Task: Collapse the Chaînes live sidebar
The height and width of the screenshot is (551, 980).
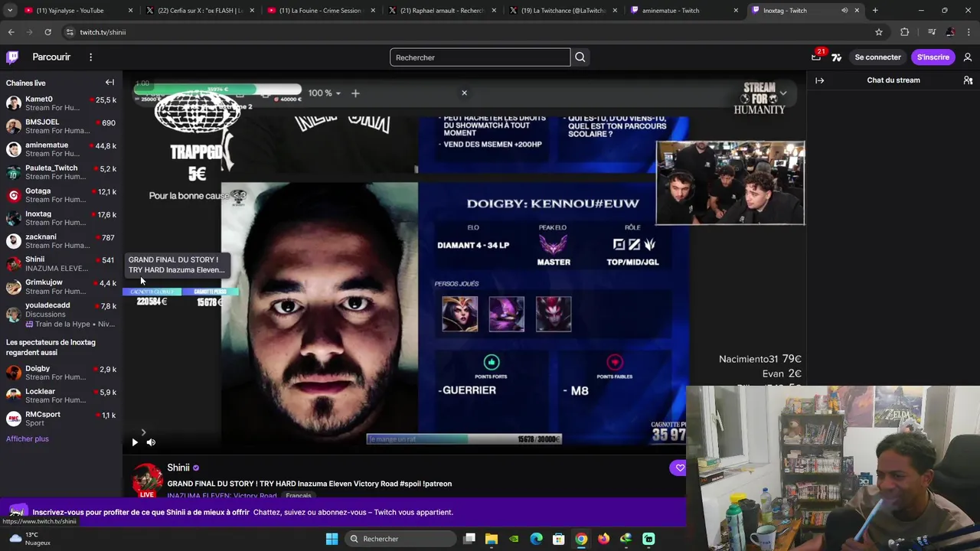Action: 109,83
